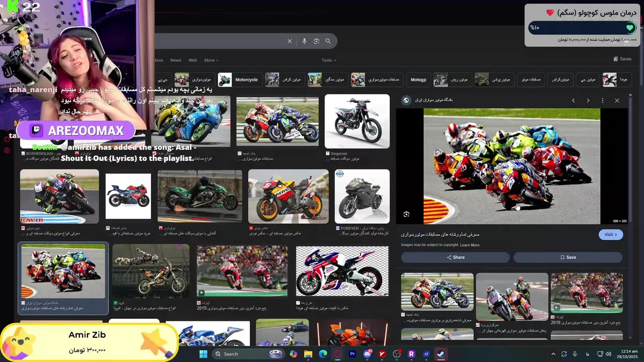Image resolution: width=644 pixels, height=362 pixels.
Task: Open the motocross jump stunt thumbnail
Action: pyautogui.click(x=151, y=271)
